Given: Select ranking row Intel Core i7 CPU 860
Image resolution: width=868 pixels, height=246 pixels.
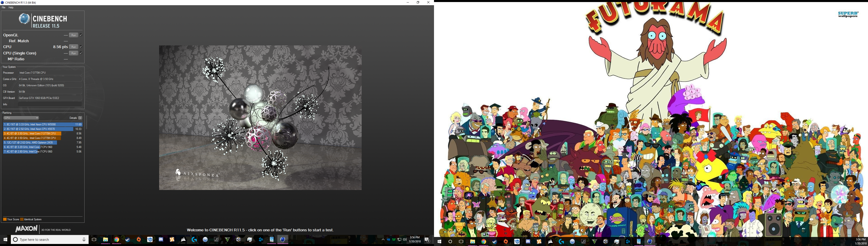Looking at the screenshot, I should [x=43, y=152].
